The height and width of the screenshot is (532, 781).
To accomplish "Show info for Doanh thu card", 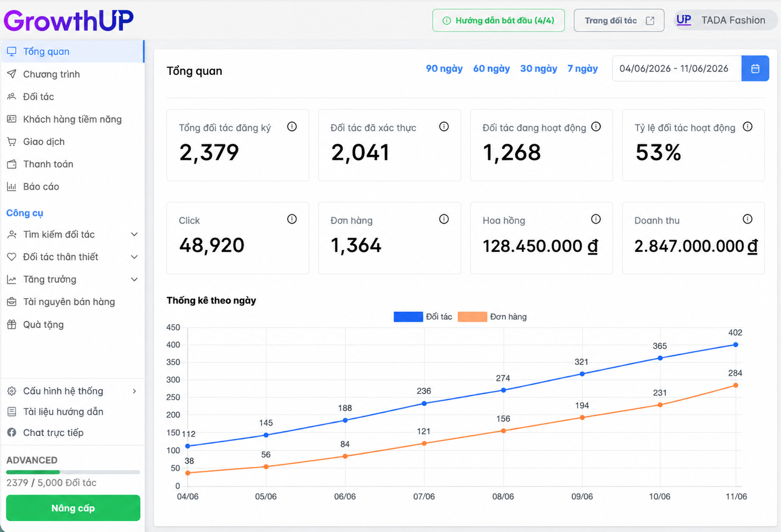I will point(748,219).
